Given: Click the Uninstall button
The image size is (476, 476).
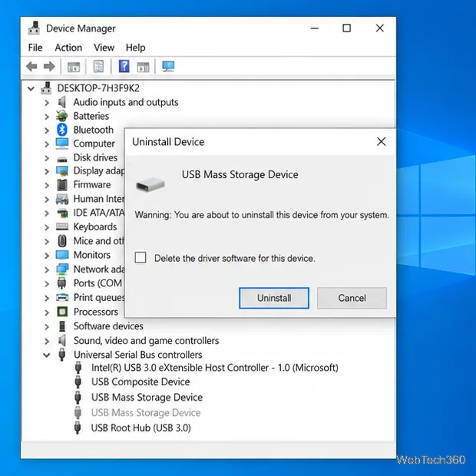Looking at the screenshot, I should (x=274, y=298).
